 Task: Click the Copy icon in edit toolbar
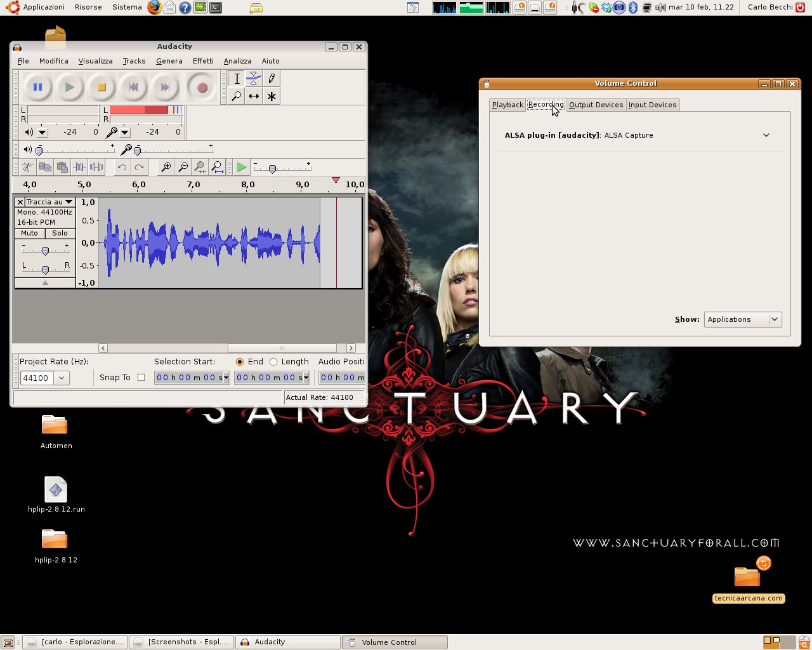tap(45, 168)
